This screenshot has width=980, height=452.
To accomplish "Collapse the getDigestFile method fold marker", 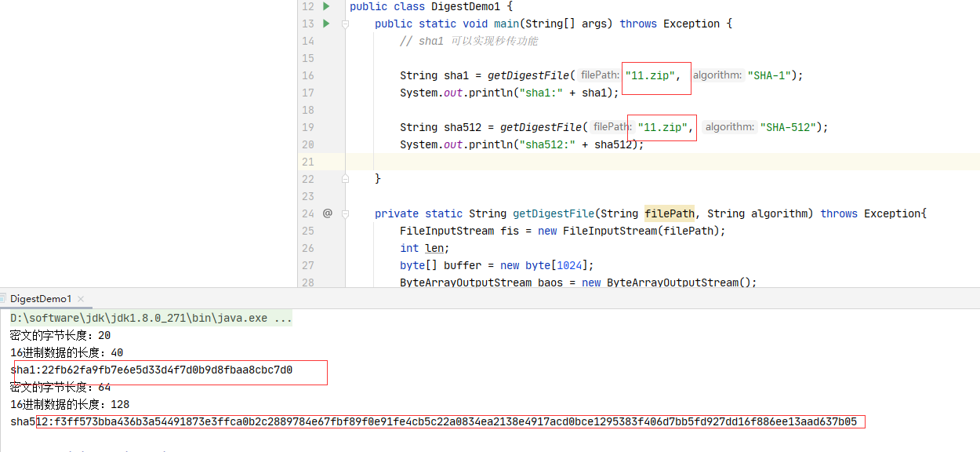I will click(x=345, y=213).
